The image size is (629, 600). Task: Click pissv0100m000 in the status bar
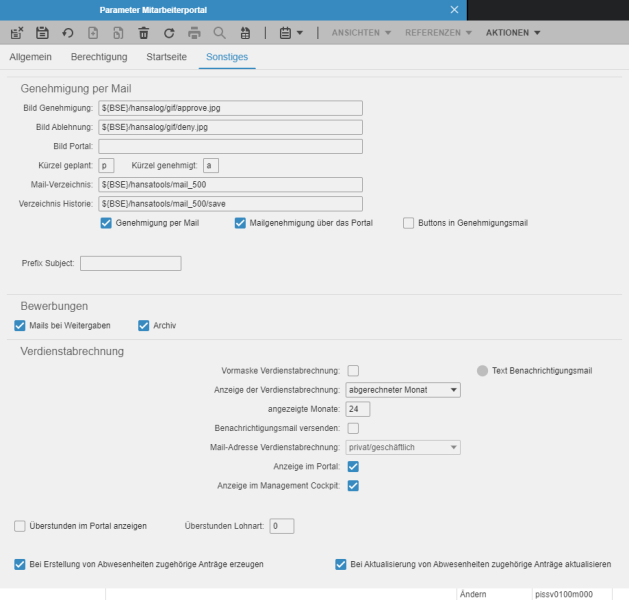[564, 594]
